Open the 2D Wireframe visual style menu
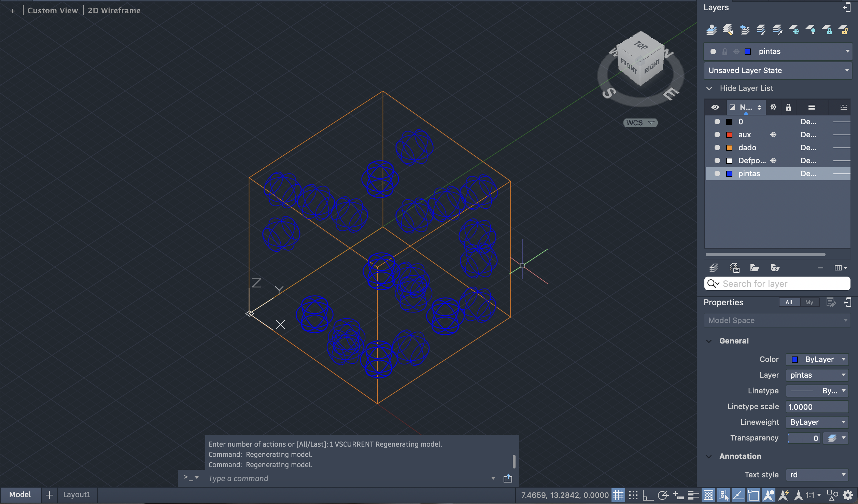 click(114, 11)
